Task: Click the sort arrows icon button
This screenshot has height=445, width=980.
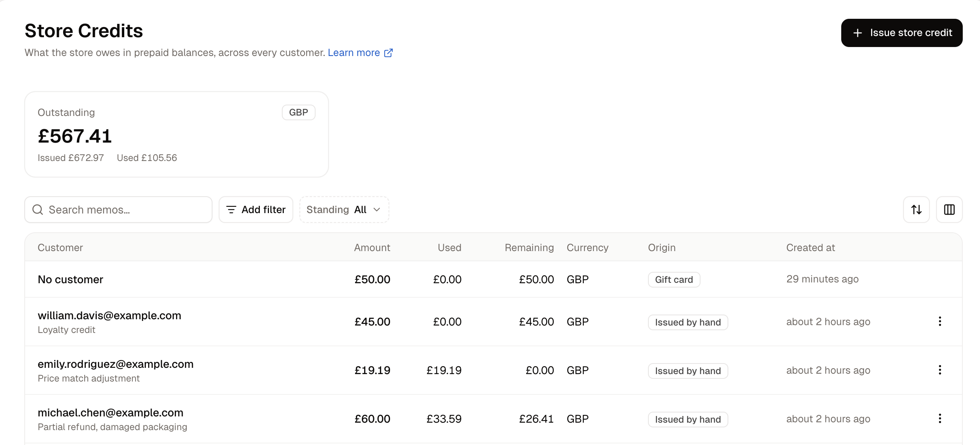Action: point(916,210)
